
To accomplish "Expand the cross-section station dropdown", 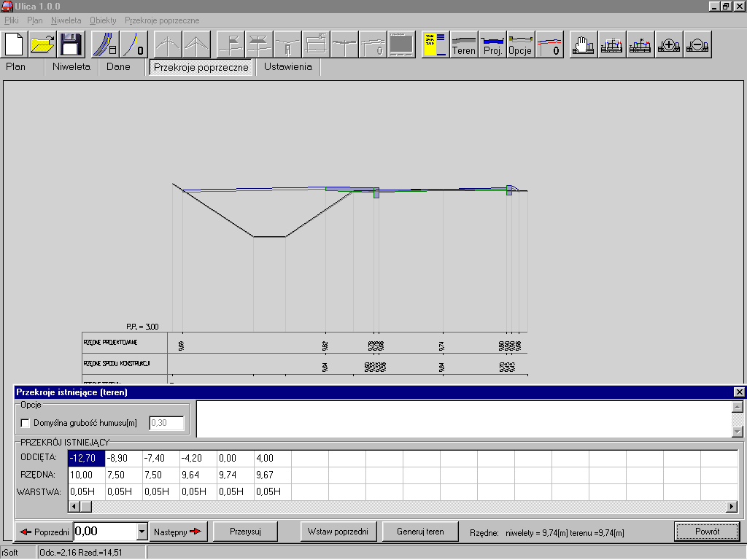I will 142,532.
